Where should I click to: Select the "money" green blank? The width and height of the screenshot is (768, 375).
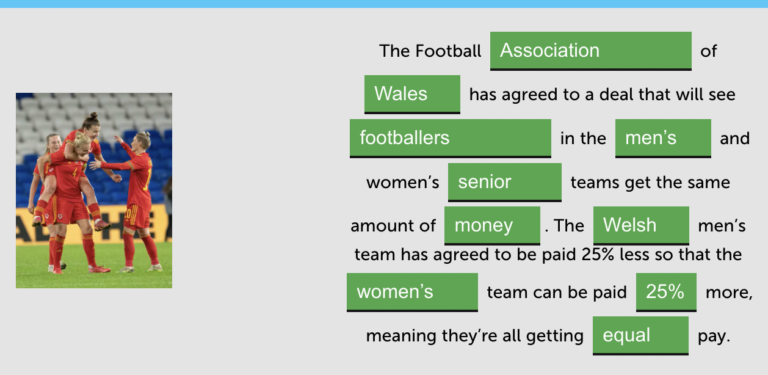click(x=492, y=225)
